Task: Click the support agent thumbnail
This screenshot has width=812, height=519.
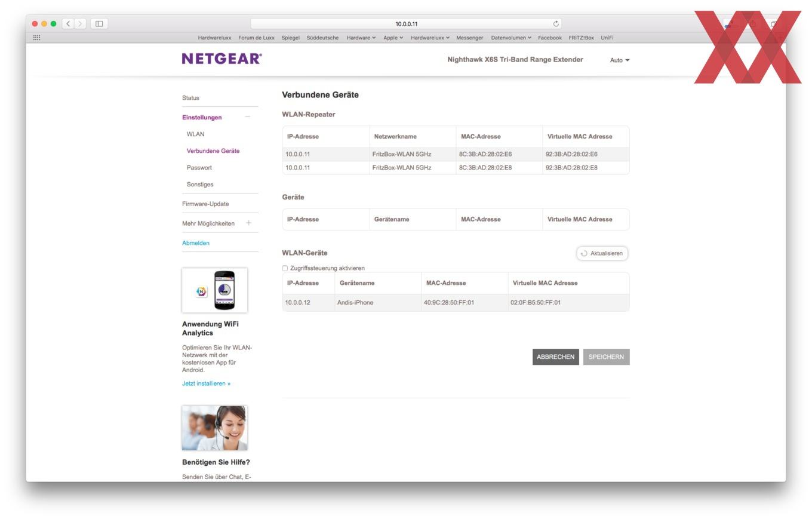Action: (x=214, y=428)
